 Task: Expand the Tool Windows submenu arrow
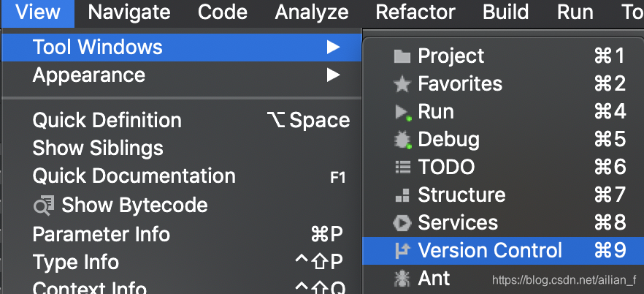[x=333, y=48]
